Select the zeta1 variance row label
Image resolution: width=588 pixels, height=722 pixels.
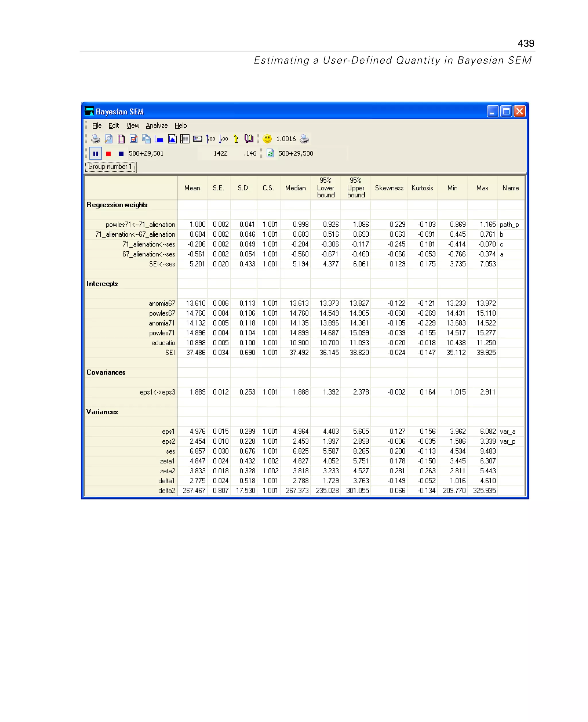point(167,461)
